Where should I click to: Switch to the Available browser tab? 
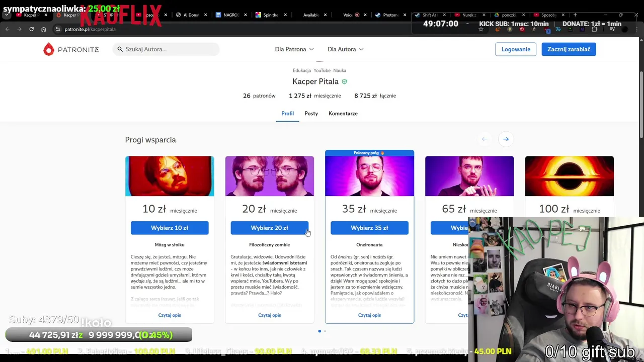click(x=310, y=15)
